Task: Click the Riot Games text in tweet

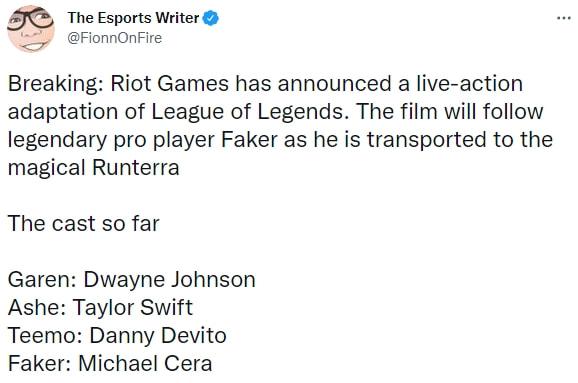Action: tap(170, 84)
